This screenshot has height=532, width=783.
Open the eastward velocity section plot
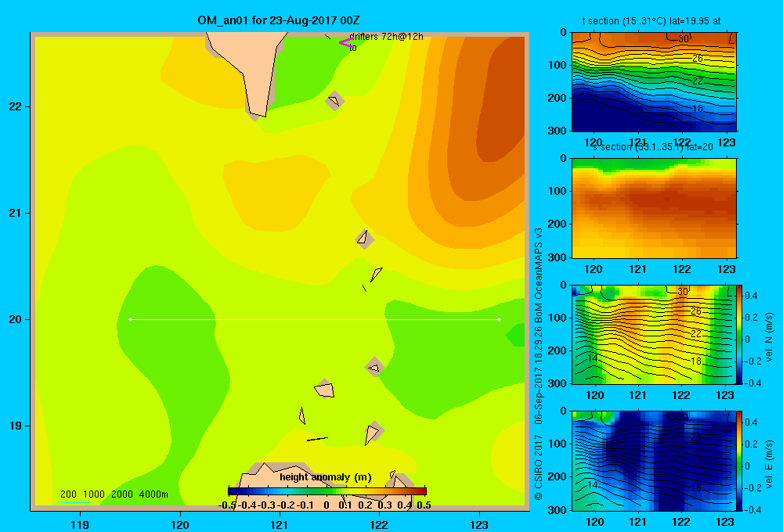[x=654, y=461]
